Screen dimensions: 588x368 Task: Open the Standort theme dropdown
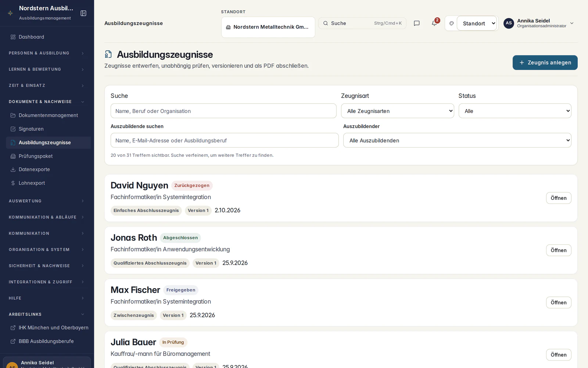(x=477, y=23)
